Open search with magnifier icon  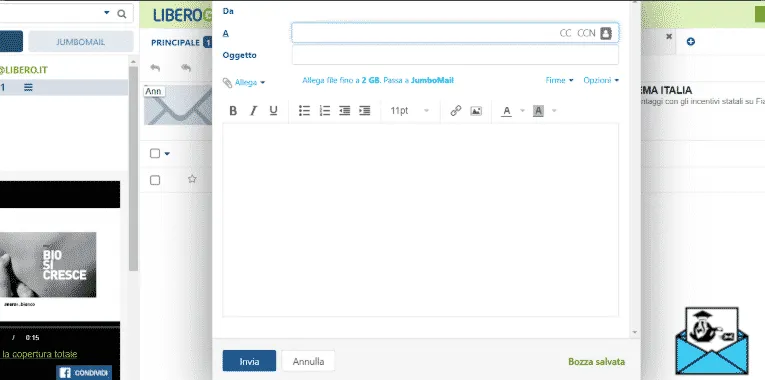coord(122,14)
